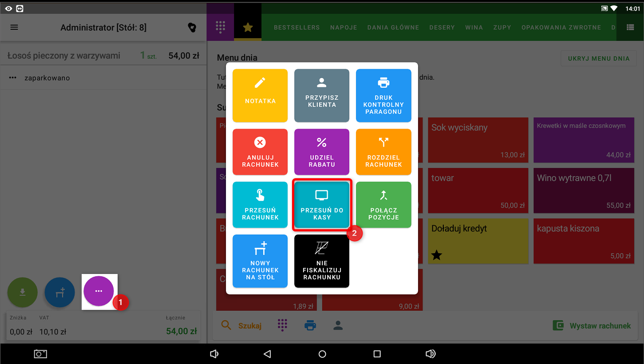
Task: Open the Bestsellers category tab
Action: click(296, 27)
